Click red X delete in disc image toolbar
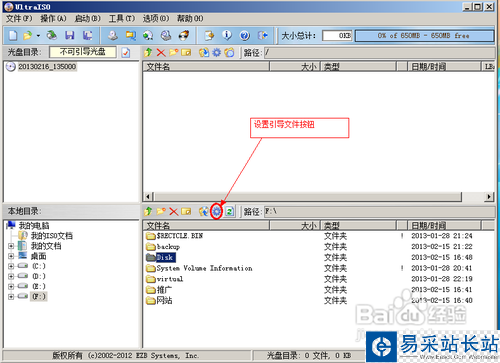The image size is (500, 363). (x=161, y=52)
